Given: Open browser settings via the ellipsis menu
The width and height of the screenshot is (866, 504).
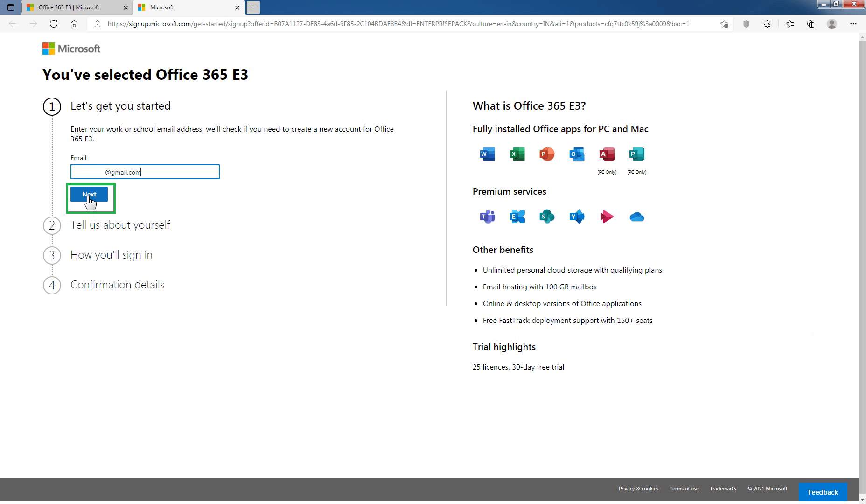Looking at the screenshot, I should (854, 24).
